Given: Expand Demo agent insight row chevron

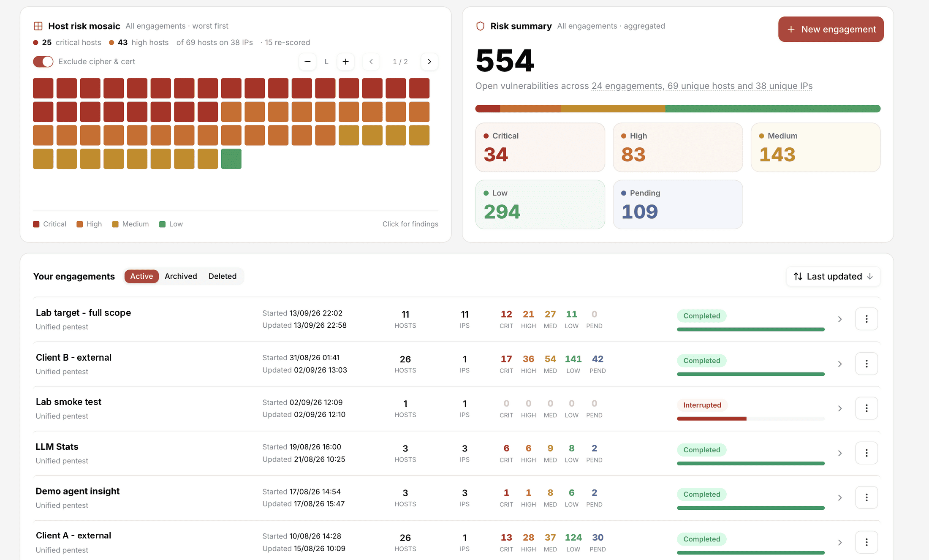Looking at the screenshot, I should [x=840, y=498].
